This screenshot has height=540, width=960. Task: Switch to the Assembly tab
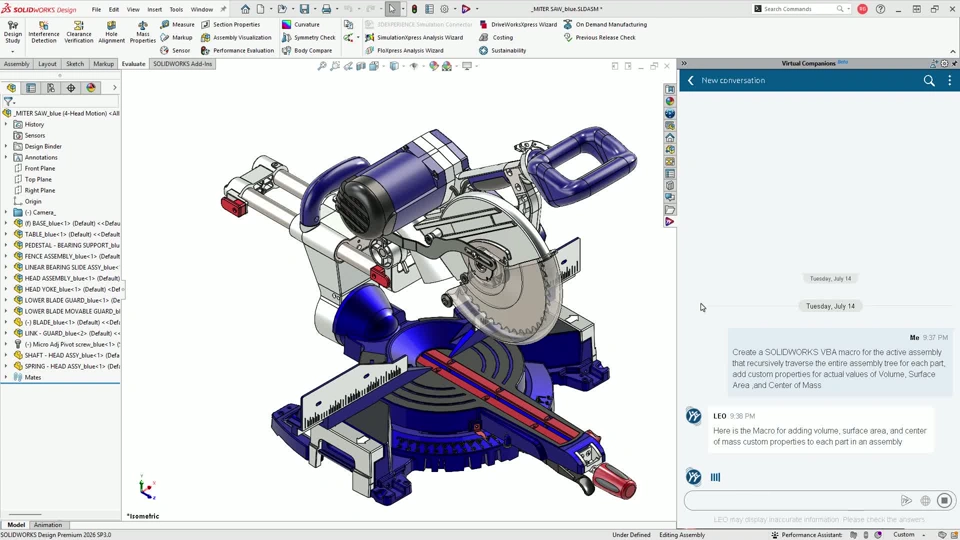click(x=17, y=64)
